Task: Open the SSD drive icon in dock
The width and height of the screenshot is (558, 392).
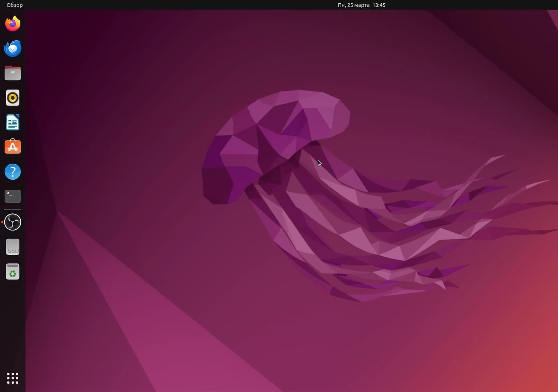Action: (13, 247)
